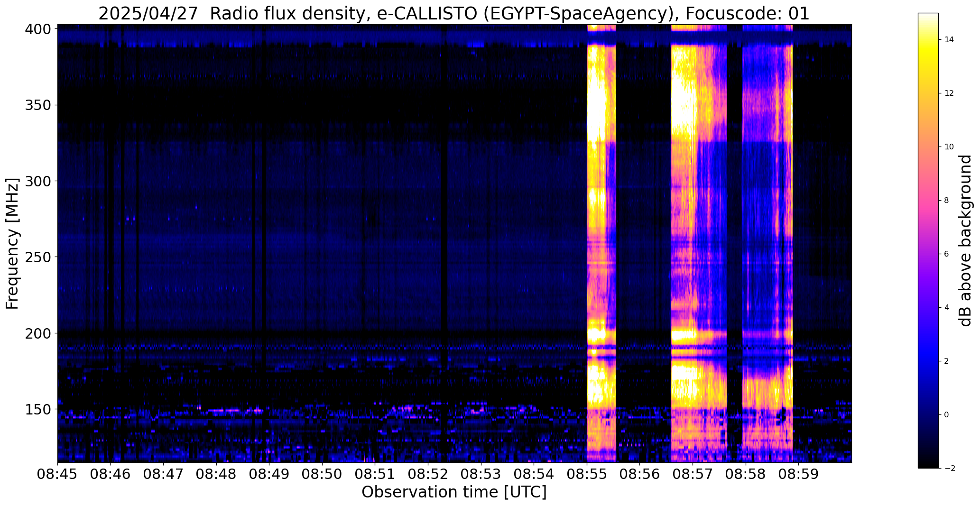Click the colorbar tick label 12
This screenshot has height=506, width=980.
(x=949, y=93)
